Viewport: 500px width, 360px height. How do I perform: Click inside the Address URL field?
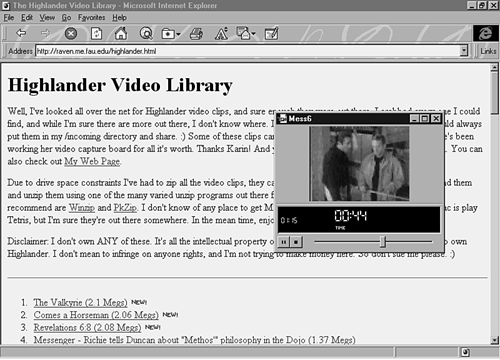247,51
